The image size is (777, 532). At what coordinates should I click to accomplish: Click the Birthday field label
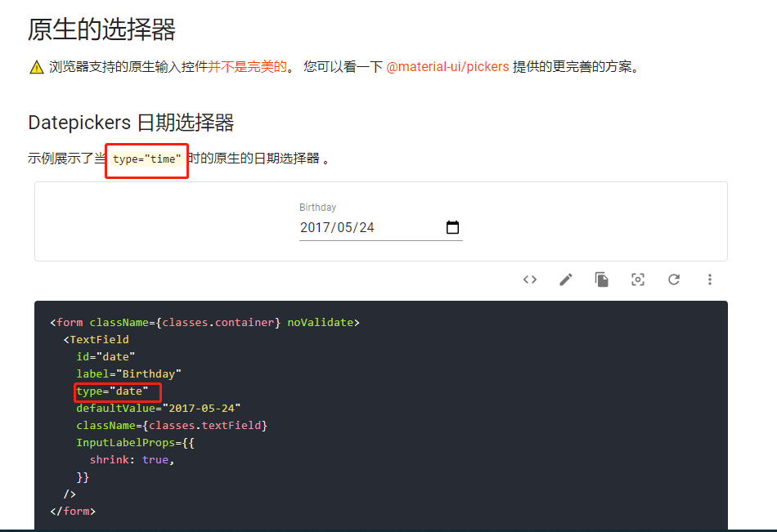click(x=317, y=207)
